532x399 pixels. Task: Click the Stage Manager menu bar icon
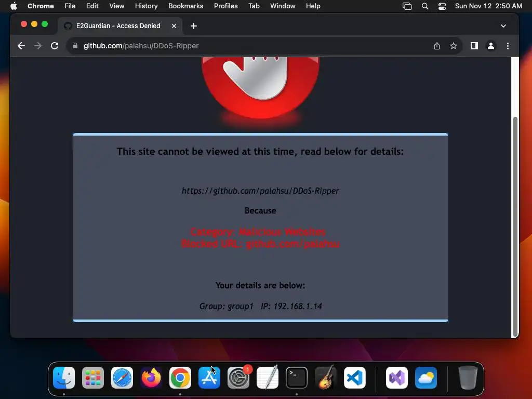[407, 6]
